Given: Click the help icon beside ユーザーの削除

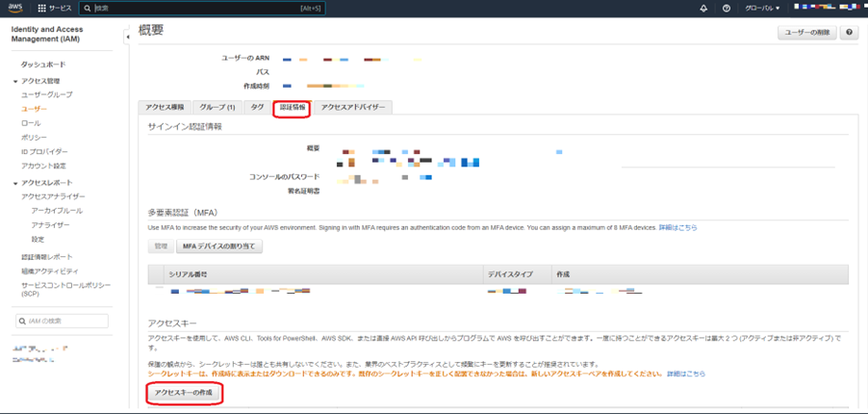Looking at the screenshot, I should [x=850, y=33].
